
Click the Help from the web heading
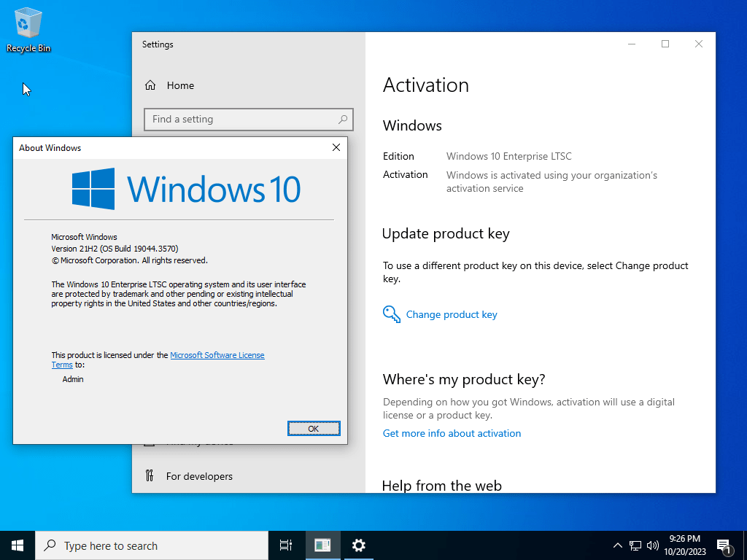[x=441, y=486]
